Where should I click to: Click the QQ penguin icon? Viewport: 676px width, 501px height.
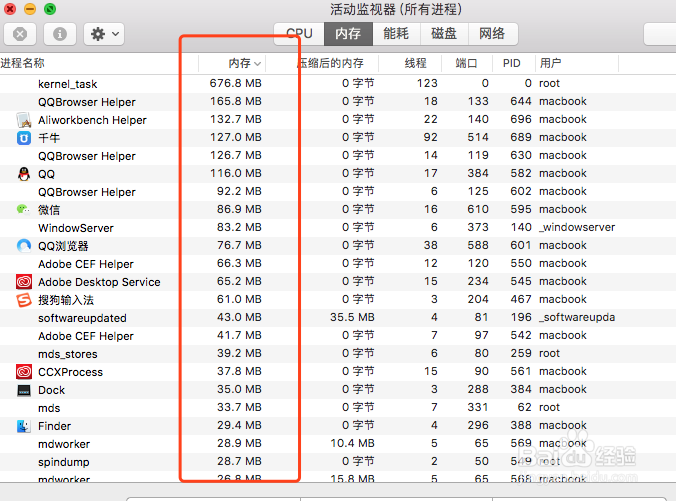[24, 174]
